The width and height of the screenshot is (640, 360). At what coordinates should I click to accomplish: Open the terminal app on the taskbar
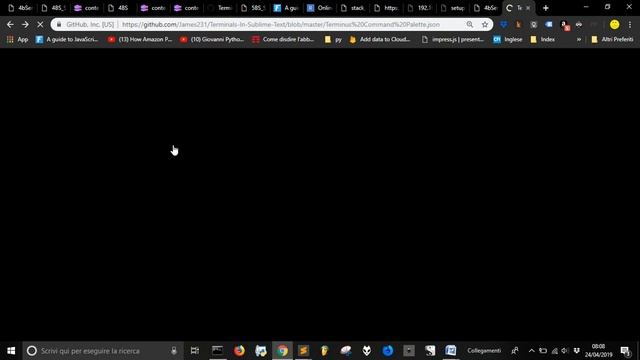[x=218, y=351]
